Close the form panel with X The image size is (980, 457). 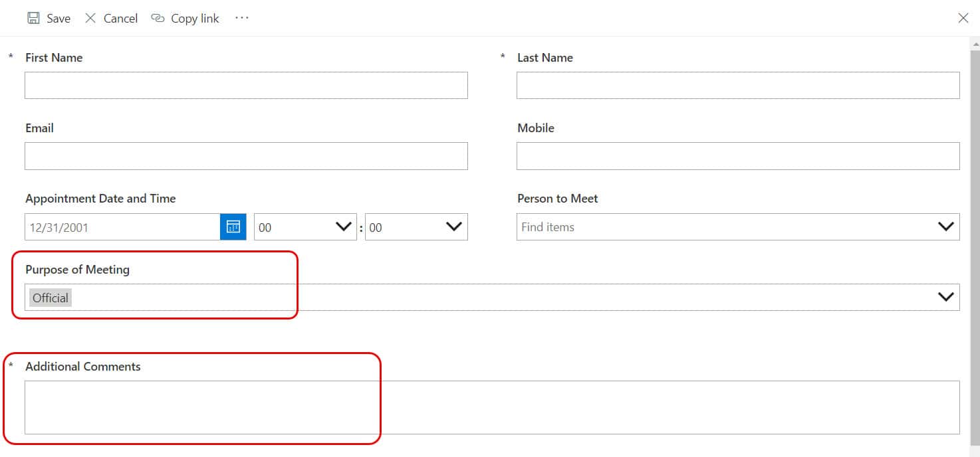click(963, 18)
